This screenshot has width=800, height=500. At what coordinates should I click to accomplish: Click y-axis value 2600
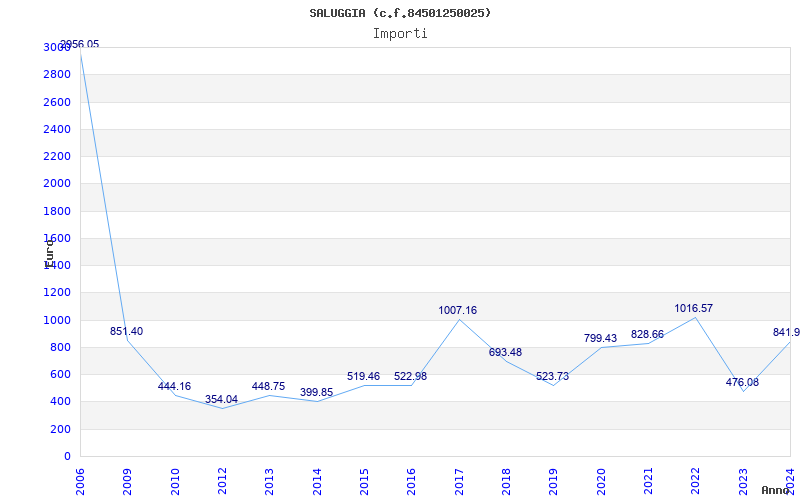click(x=57, y=102)
